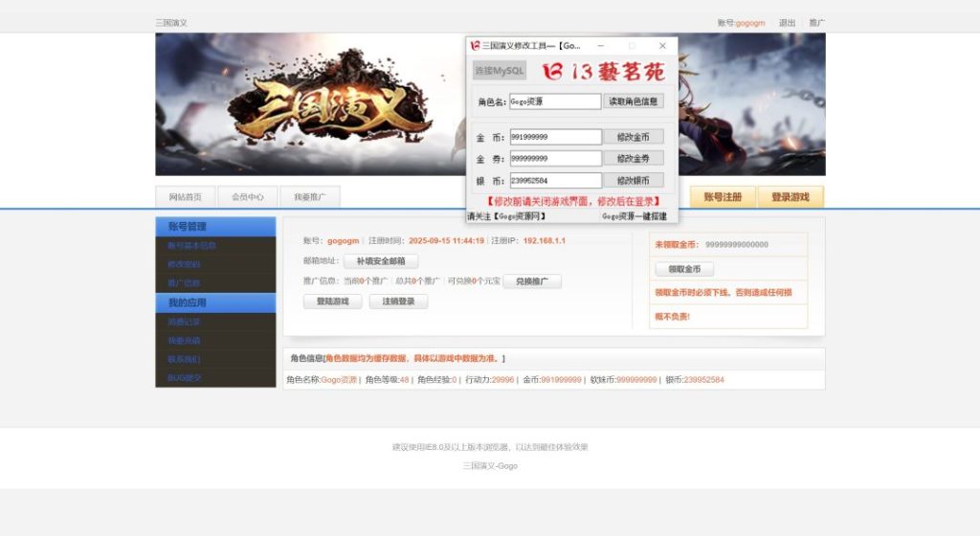The height and width of the screenshot is (536, 980).
Task: Open 我要充值 in the sidebar
Action: coord(185,341)
